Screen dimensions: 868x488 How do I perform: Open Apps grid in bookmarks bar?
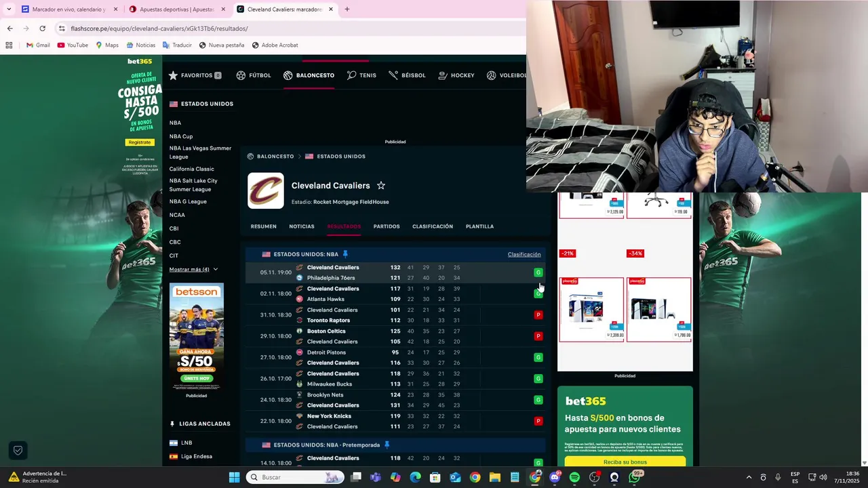point(9,45)
